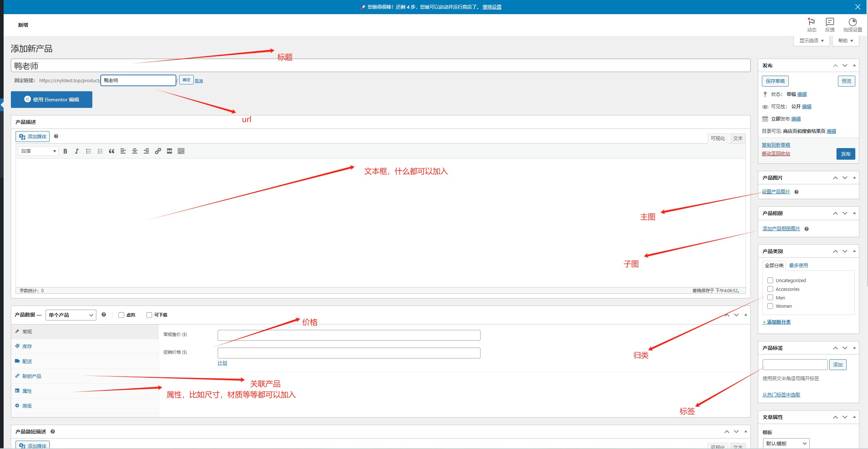Viewport: 868px width, 449px height.
Task: Expand the 显示选项 screen options
Action: click(x=812, y=41)
